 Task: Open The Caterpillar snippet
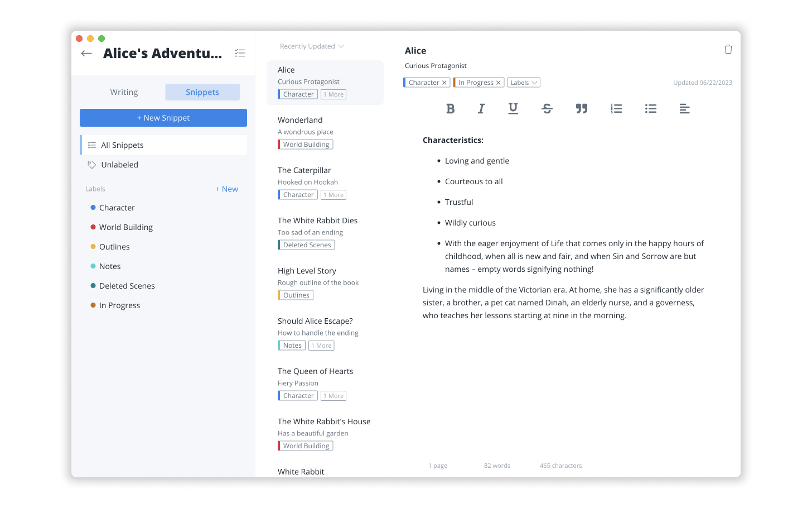coord(325,183)
